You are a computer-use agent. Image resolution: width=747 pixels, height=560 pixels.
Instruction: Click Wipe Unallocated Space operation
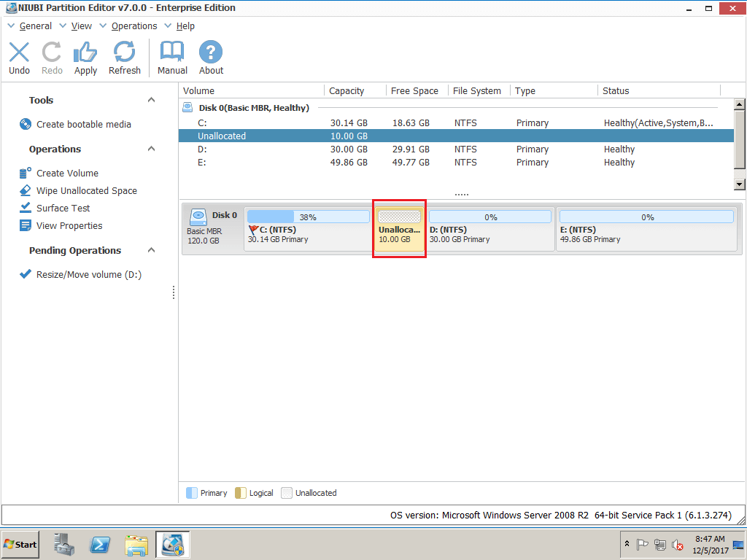87,190
